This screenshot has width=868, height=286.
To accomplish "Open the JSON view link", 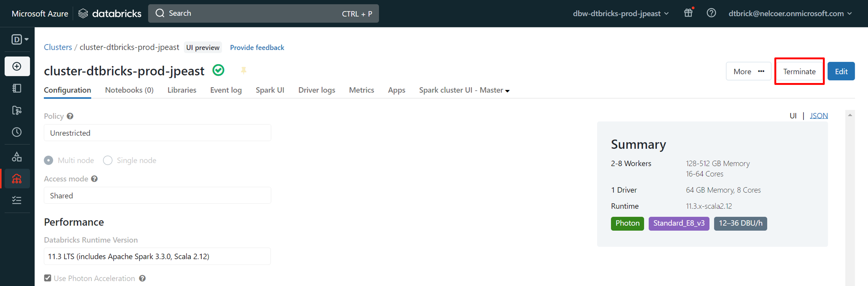I will point(818,115).
